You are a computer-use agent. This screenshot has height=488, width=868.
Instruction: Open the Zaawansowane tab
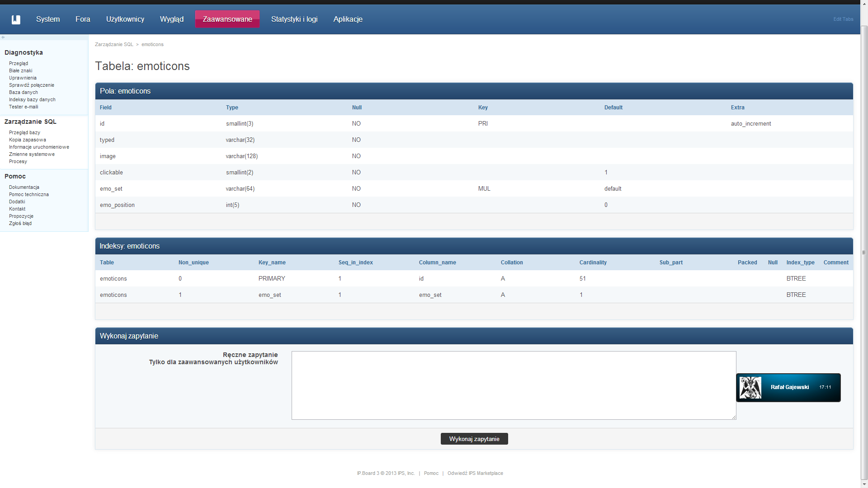(227, 19)
